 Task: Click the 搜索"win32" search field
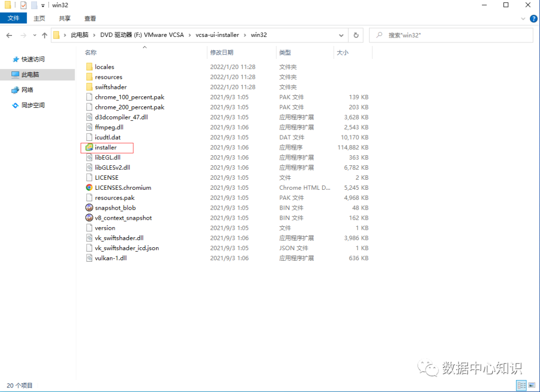pos(451,35)
